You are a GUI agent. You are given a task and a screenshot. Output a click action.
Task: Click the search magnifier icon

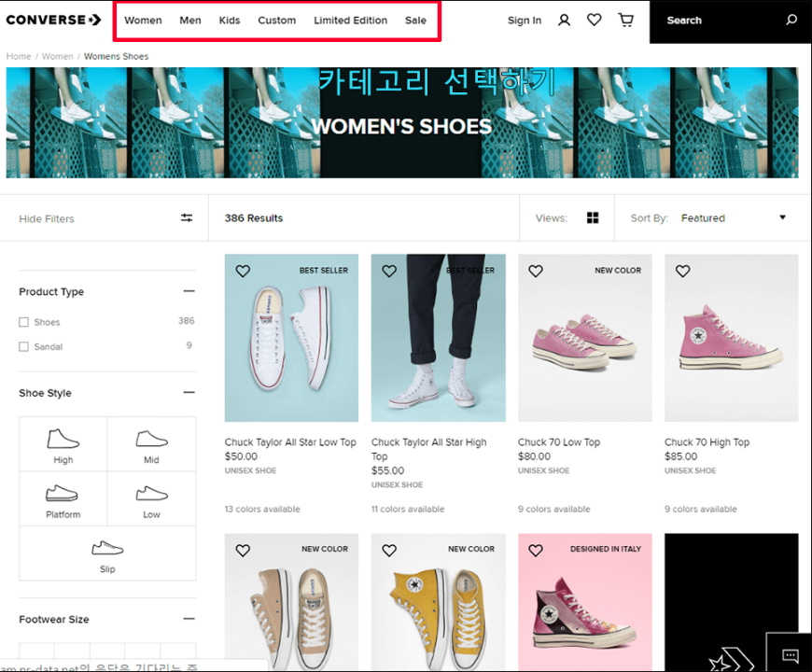point(791,21)
